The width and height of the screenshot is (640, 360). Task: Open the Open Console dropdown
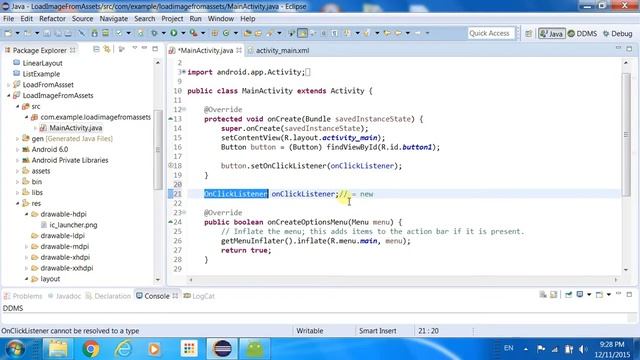coord(609,294)
